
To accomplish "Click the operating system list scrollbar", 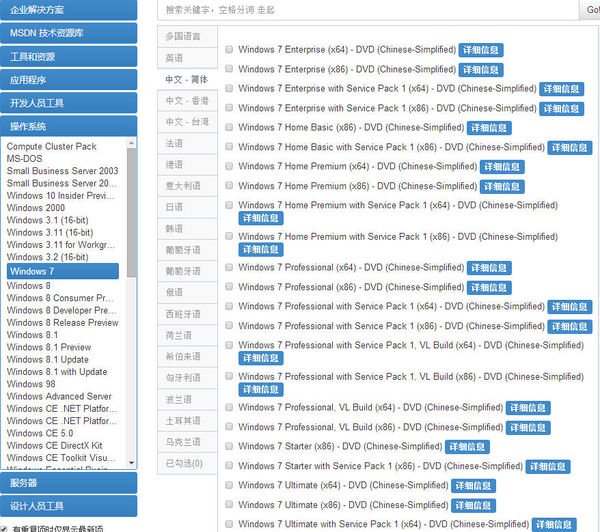I will [131, 300].
